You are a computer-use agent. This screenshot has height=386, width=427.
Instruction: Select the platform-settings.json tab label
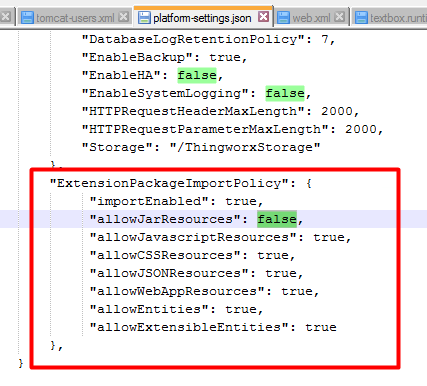pyautogui.click(x=202, y=18)
